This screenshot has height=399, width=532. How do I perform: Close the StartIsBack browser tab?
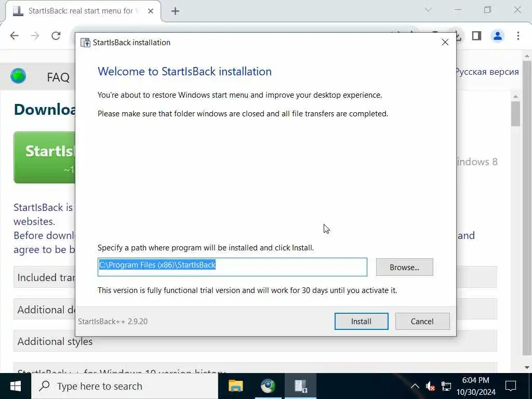coord(150,11)
